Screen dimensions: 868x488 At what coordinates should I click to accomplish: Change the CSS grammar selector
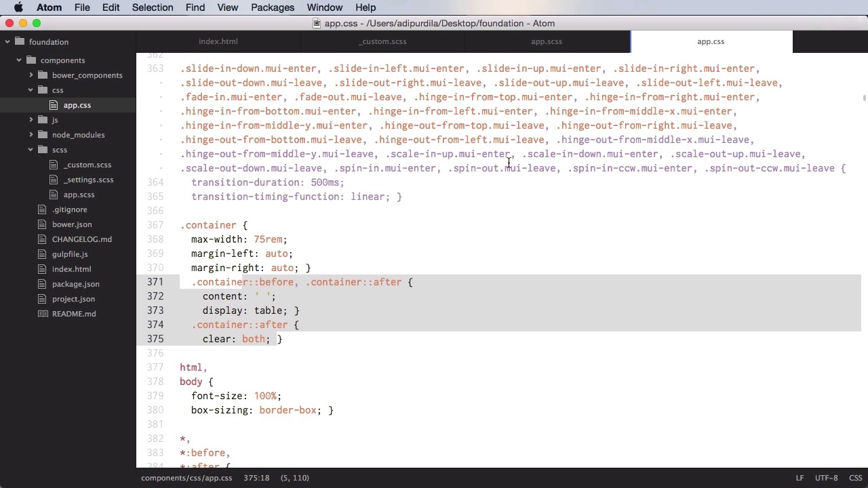click(x=855, y=478)
